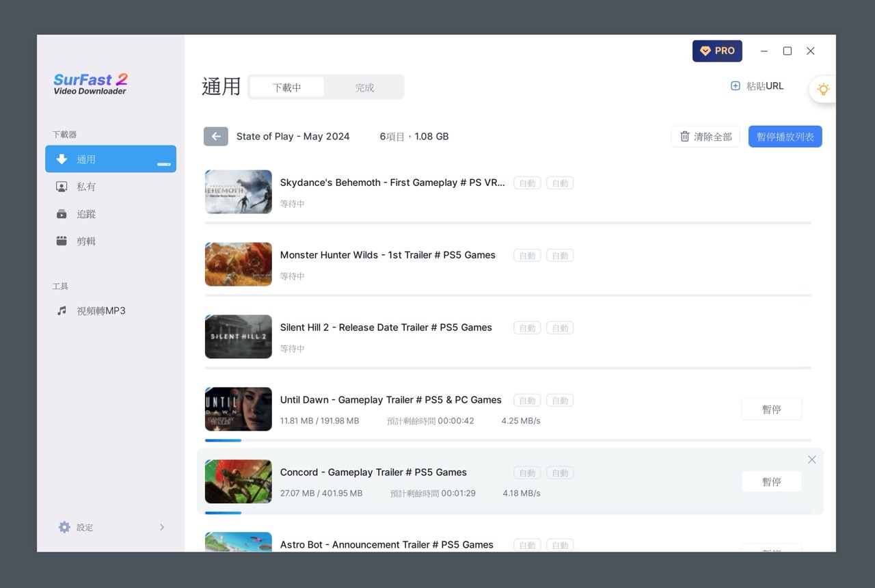This screenshot has width=875, height=588.
Task: Click 等待中 status under Silent Hill 2
Action: coord(293,349)
